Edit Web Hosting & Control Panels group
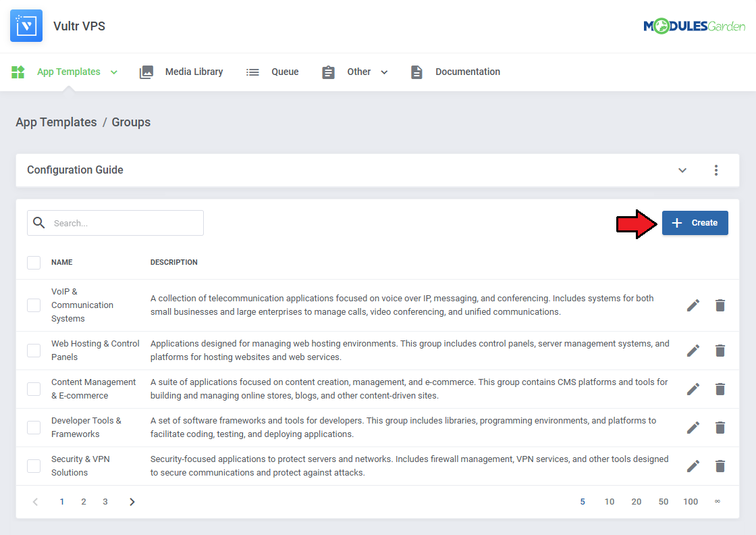 point(693,350)
